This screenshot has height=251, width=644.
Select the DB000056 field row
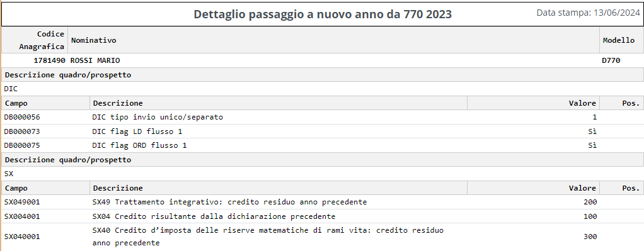(322, 117)
